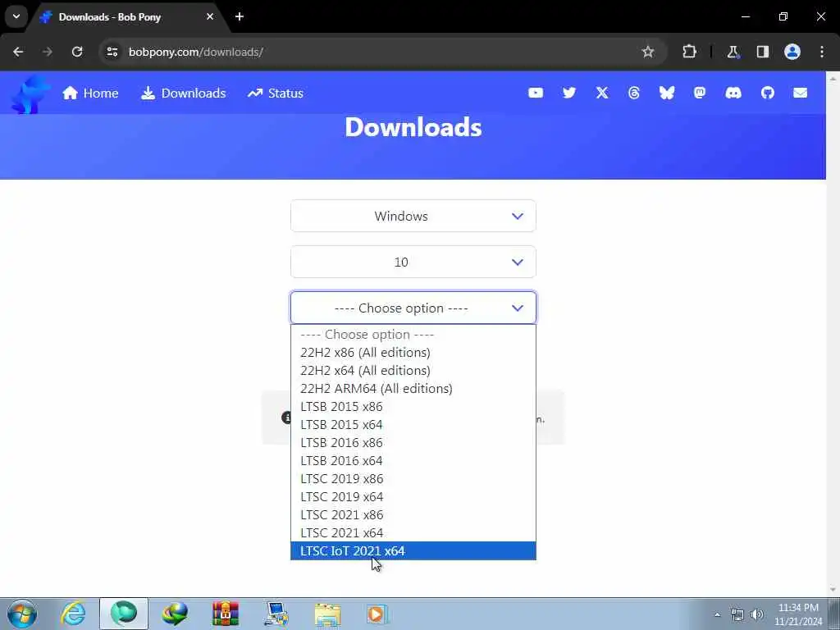
Task: Open the X social icon link
Action: click(602, 94)
